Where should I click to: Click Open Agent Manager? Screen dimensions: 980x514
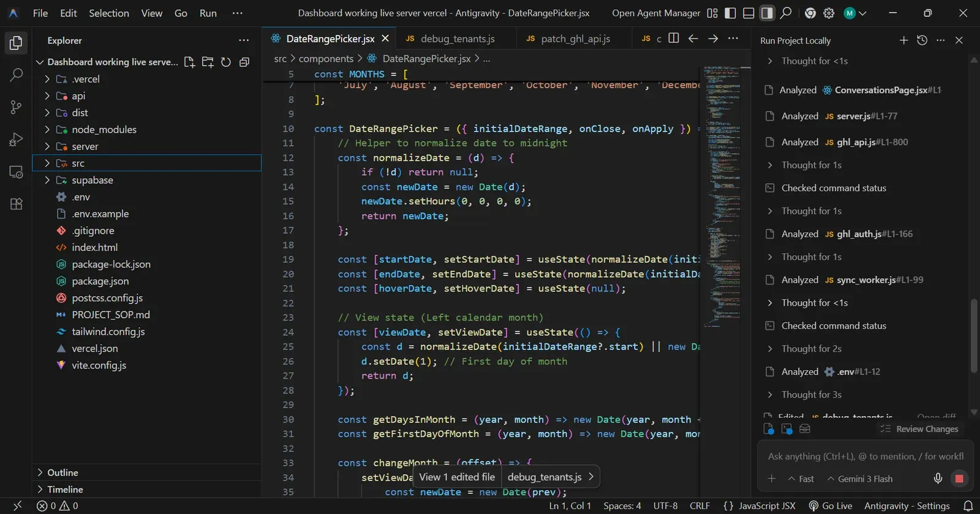tap(656, 13)
